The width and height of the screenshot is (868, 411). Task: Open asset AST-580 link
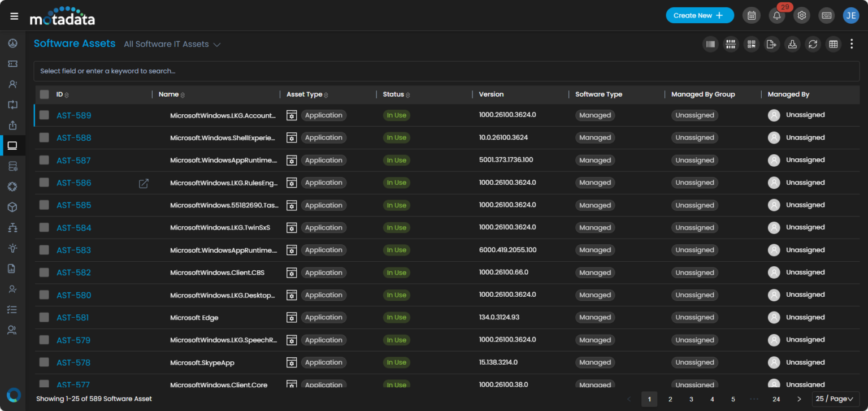[x=74, y=295]
